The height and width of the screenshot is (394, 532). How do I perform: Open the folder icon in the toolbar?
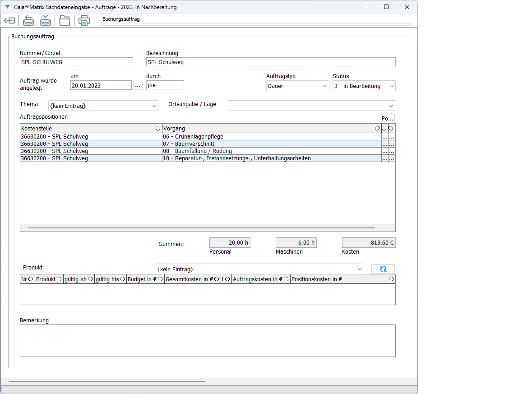[65, 21]
